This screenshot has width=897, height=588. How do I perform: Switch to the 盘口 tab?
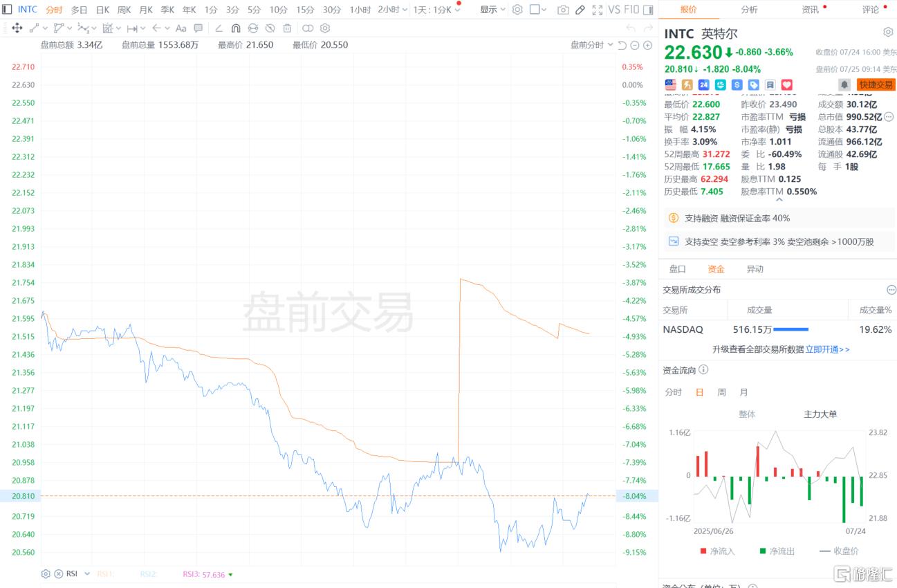pyautogui.click(x=677, y=269)
